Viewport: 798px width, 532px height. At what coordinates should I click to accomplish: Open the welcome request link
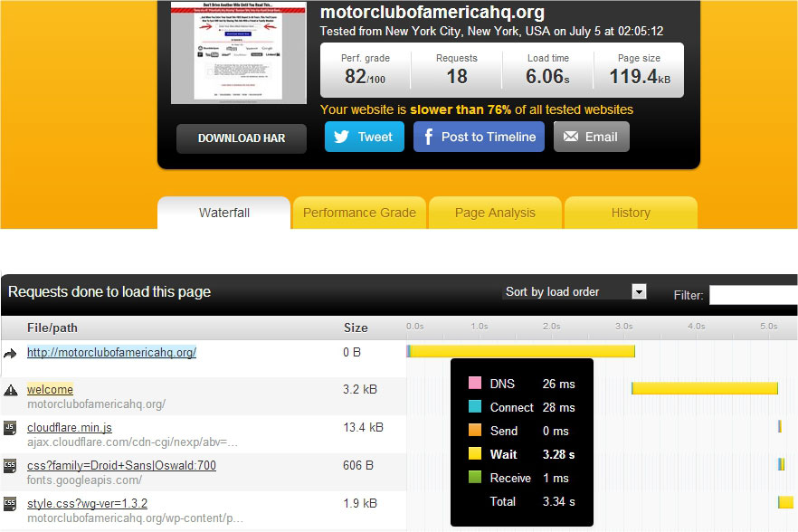click(x=50, y=389)
